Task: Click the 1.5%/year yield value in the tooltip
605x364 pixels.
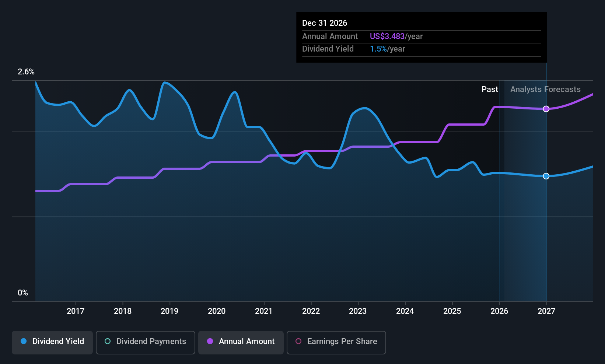Action: [387, 49]
